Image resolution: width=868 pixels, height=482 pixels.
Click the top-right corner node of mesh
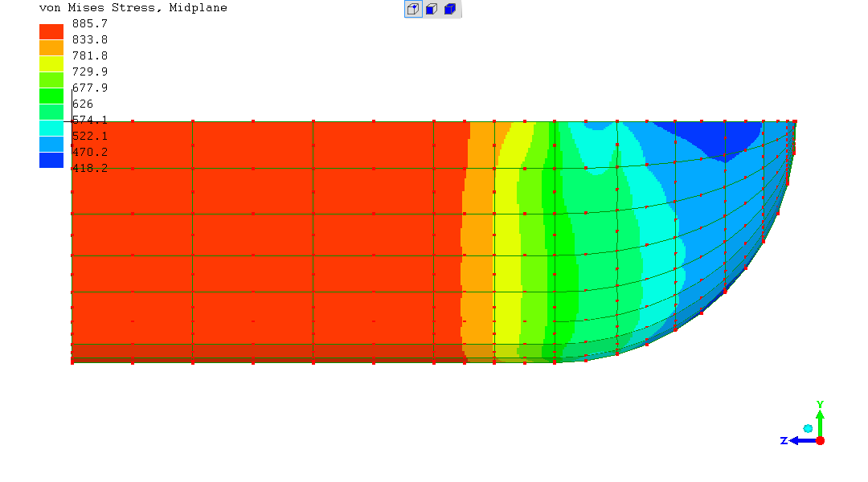795,122
